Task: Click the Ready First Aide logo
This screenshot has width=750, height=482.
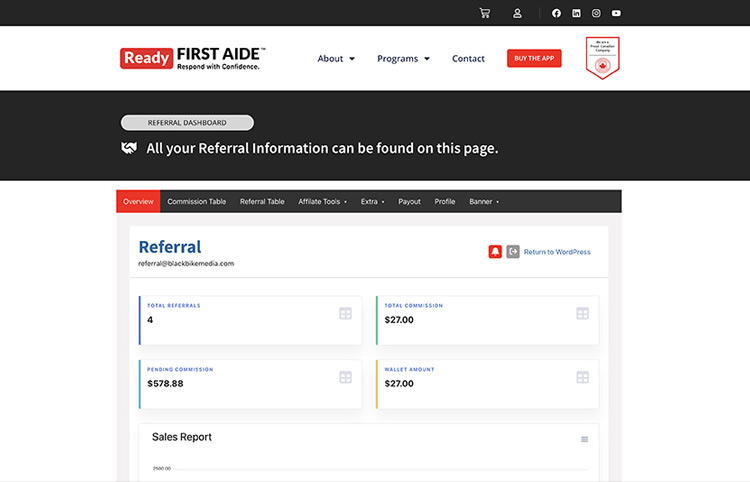Action: pyautogui.click(x=193, y=58)
